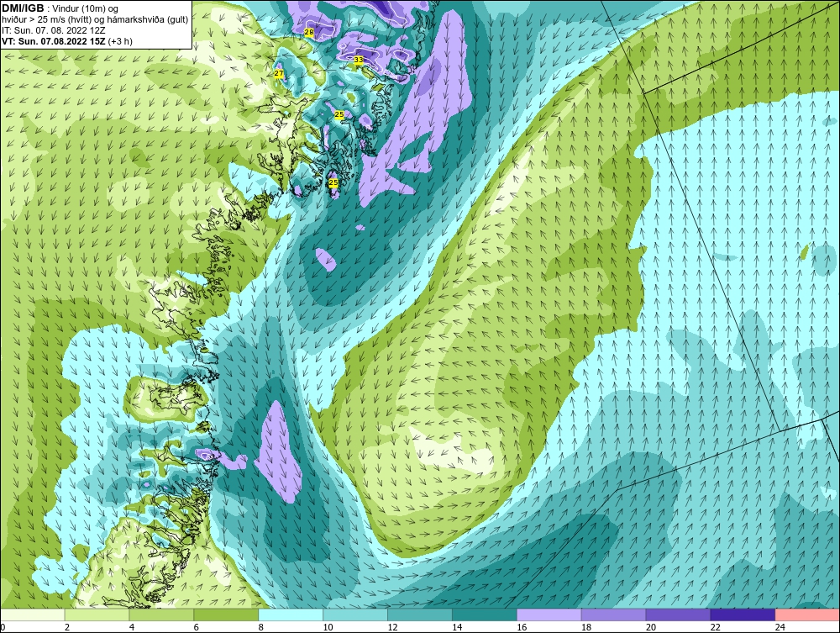840x633 pixels.
Task: Click the yellow gust label 28
Action: (308, 32)
